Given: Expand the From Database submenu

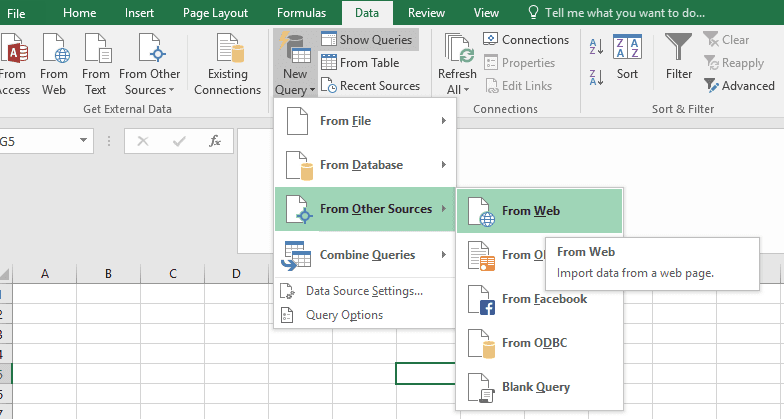Looking at the screenshot, I should 365,165.
